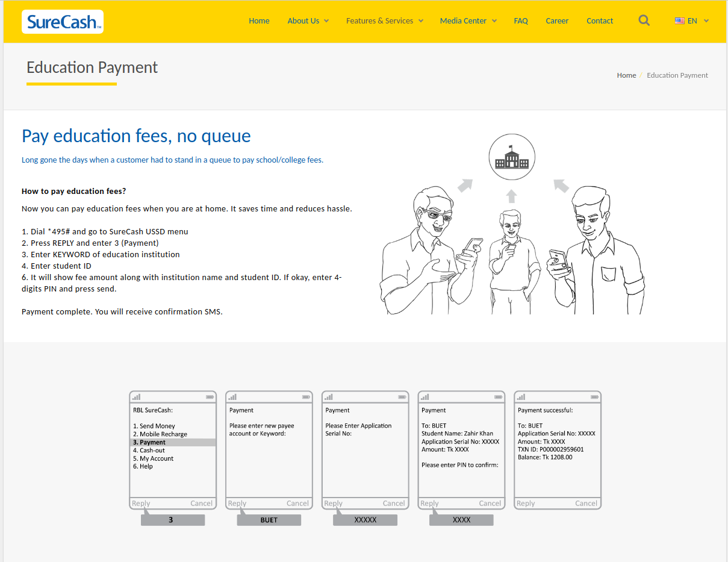Click the 'Payment complete' confirmation SMS sentence
The height and width of the screenshot is (562, 728).
coord(122,311)
